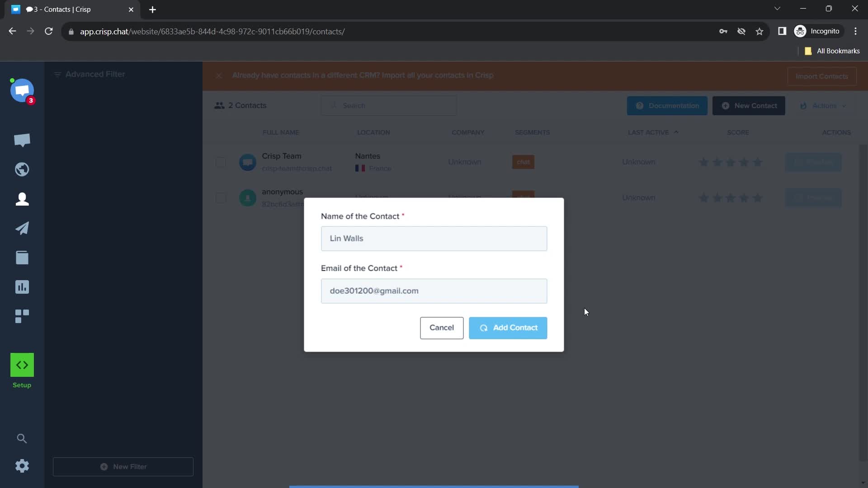Viewport: 868px width, 488px height.
Task: Click the Activity dropdown button
Action: coord(825,105)
